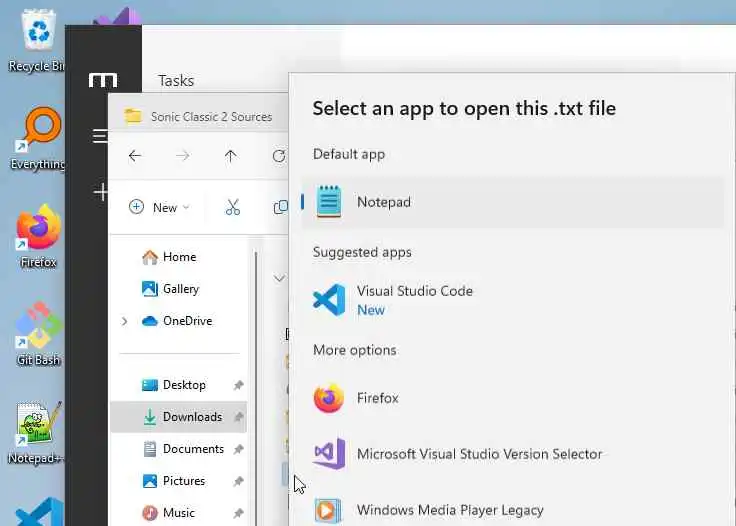Open Downloads in the navigation pane
Screen dimensions: 736x526
(178, 417)
